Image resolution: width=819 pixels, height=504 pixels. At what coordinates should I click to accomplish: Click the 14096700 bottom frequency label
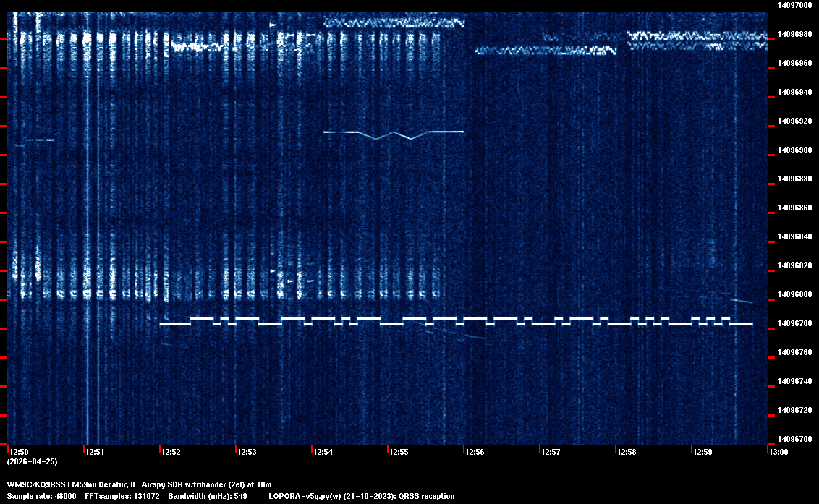[x=793, y=439]
